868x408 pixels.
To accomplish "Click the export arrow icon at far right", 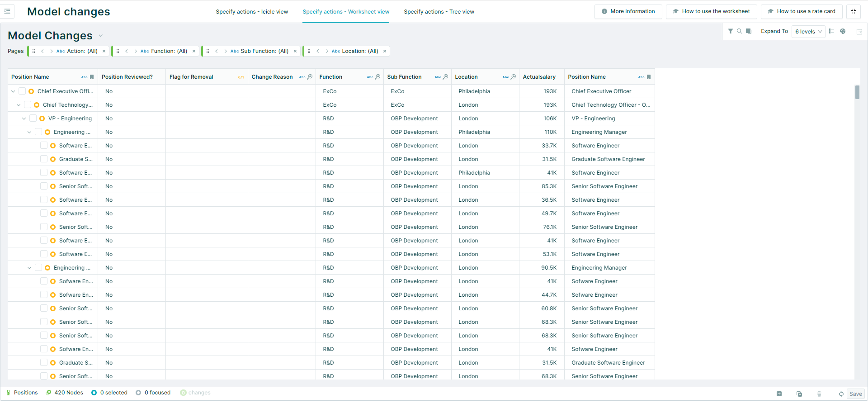I will point(859,32).
